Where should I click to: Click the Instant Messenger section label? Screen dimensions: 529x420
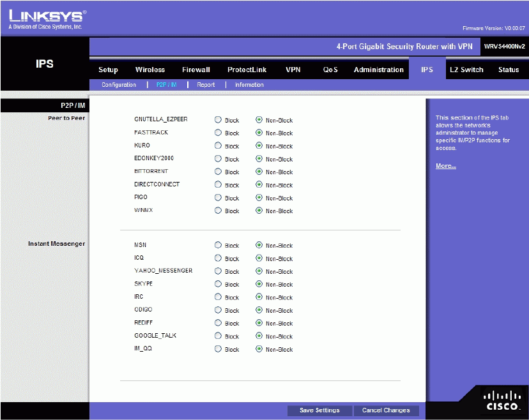[x=56, y=243]
